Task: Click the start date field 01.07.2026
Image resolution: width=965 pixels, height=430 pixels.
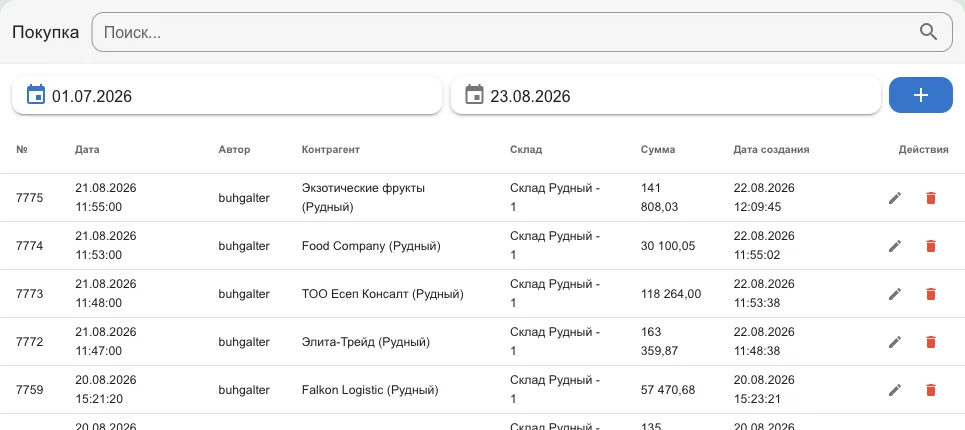Action: click(227, 95)
